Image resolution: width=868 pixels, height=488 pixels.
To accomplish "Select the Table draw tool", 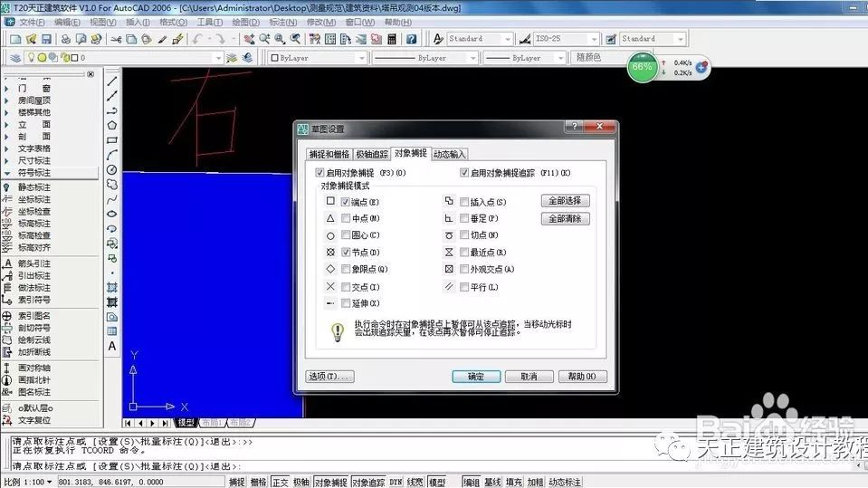I will pos(112,331).
